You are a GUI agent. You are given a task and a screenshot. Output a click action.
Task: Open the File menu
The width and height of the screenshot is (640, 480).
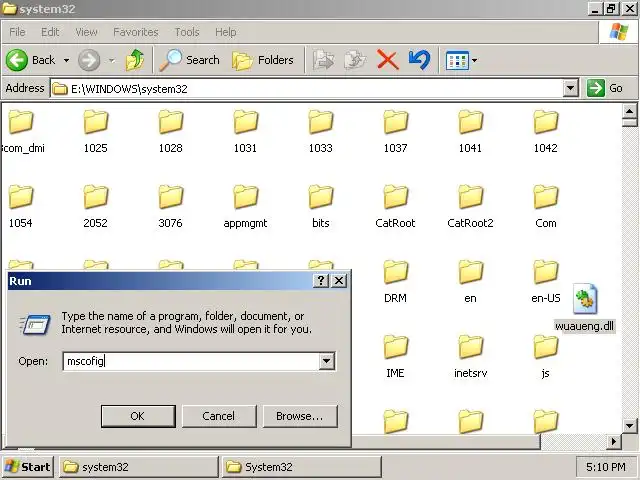(x=17, y=32)
